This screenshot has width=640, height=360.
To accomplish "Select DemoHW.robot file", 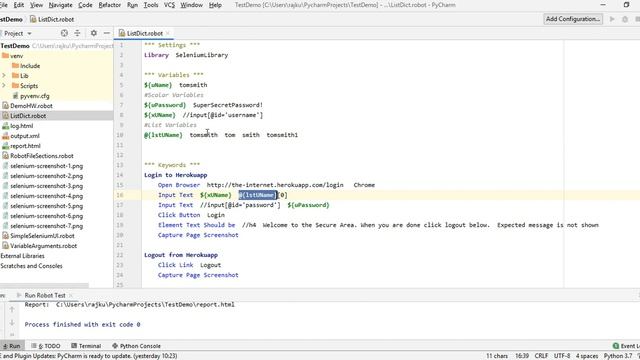I will [27, 106].
